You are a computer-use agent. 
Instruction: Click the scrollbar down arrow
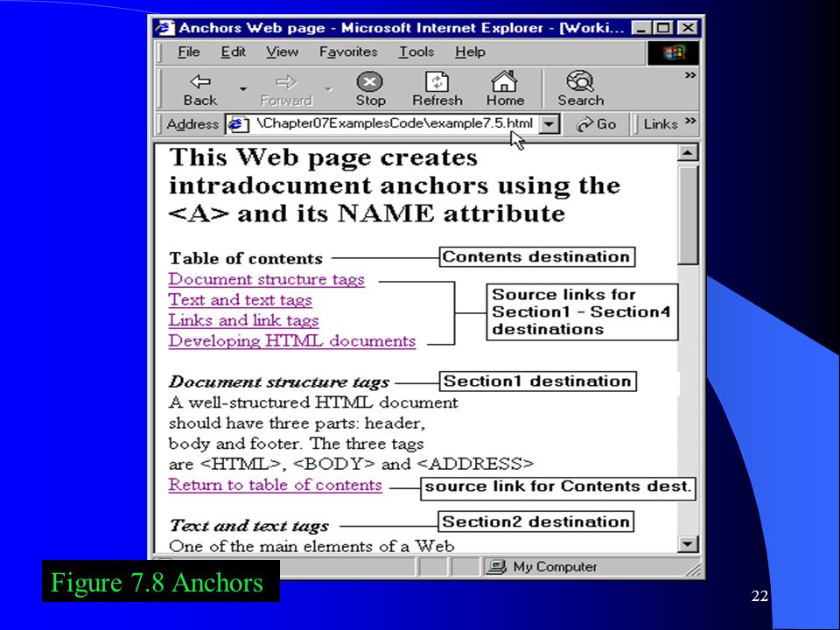pyautogui.click(x=688, y=544)
